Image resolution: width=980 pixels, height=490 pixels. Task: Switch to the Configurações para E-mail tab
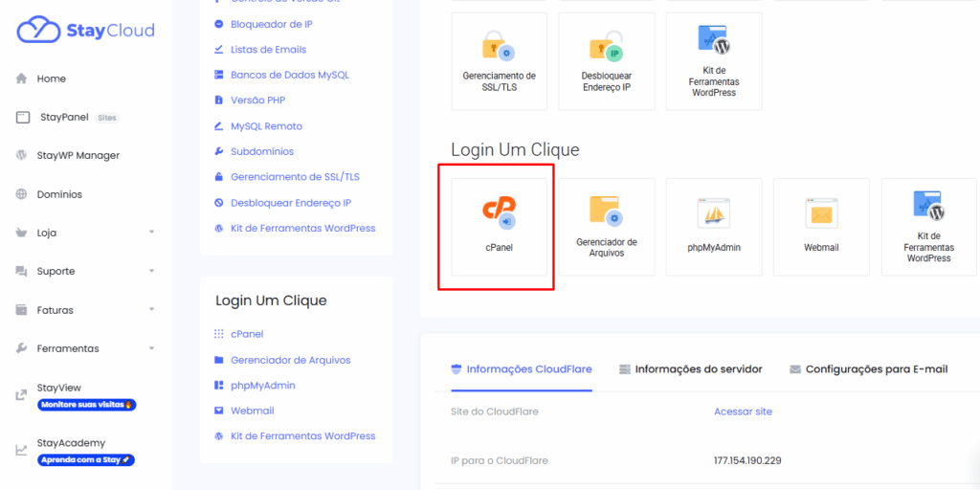tap(868, 368)
